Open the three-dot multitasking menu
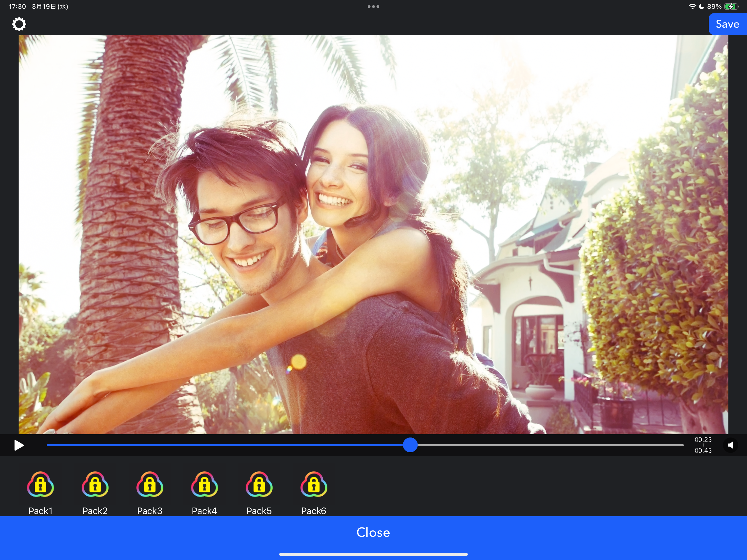Screen dimensions: 747x560 [373, 6]
